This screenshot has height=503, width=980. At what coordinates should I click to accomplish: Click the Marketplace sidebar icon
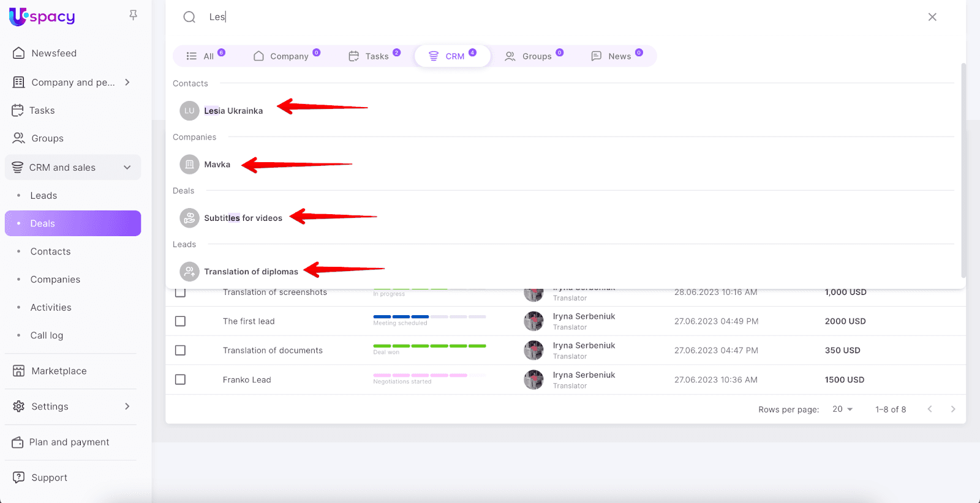19,371
